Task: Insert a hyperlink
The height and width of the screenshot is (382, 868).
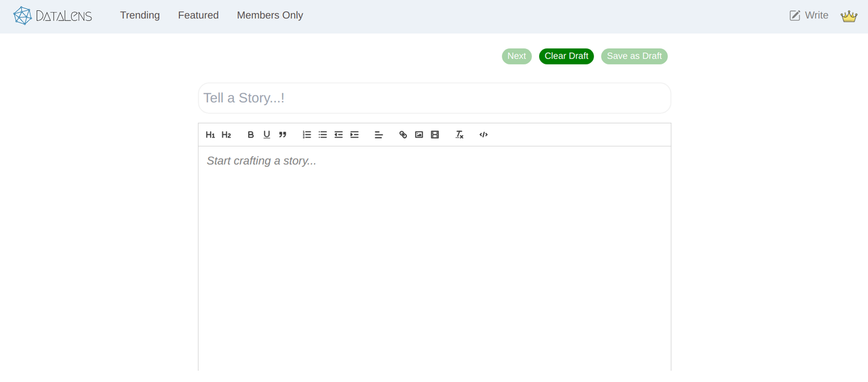Action: (403, 134)
